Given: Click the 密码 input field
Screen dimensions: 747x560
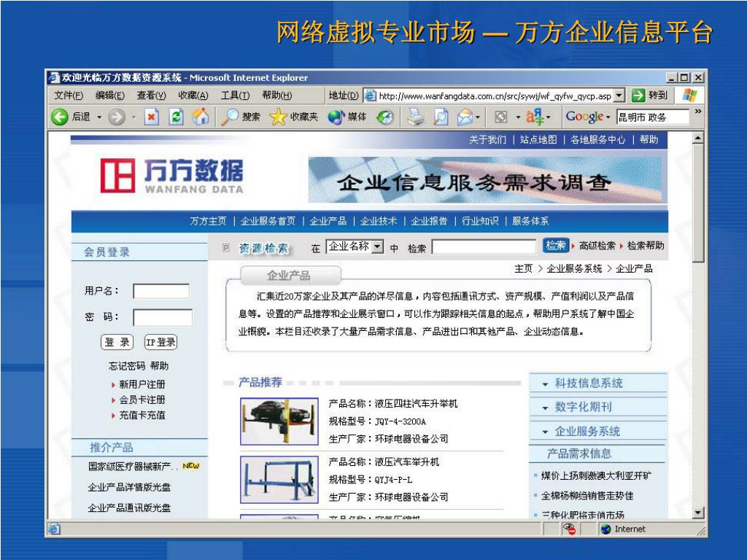Looking at the screenshot, I should click(x=163, y=318).
